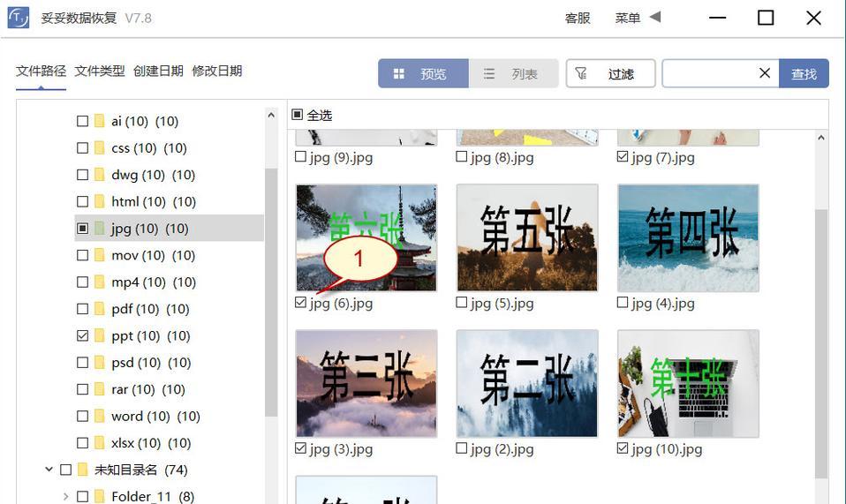Click the pdf folder icon

(99, 309)
